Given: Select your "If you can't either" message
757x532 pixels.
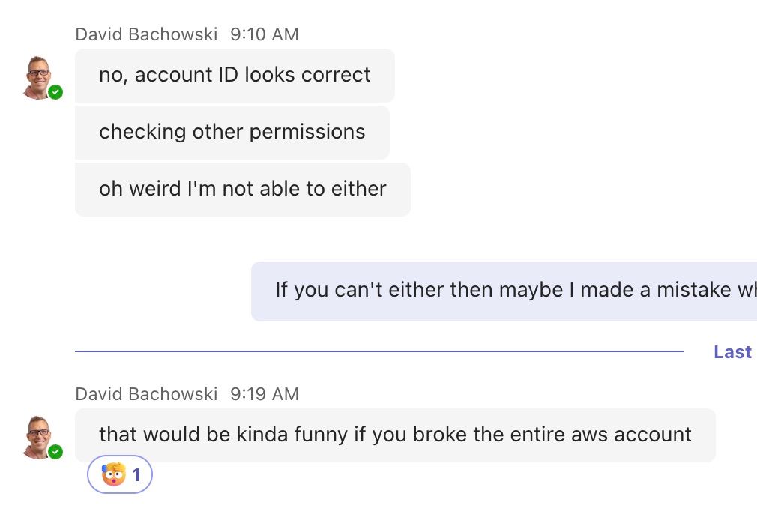Looking at the screenshot, I should pyautogui.click(x=504, y=291).
